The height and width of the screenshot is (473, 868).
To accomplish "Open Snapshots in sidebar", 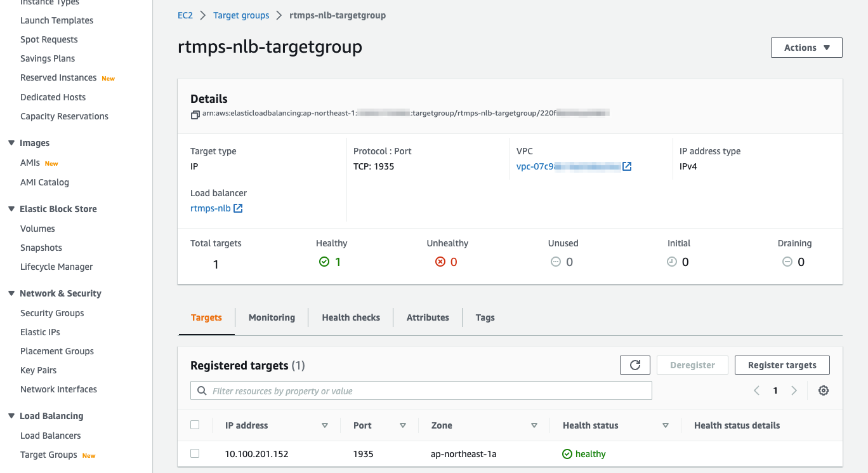I will pyautogui.click(x=41, y=248).
